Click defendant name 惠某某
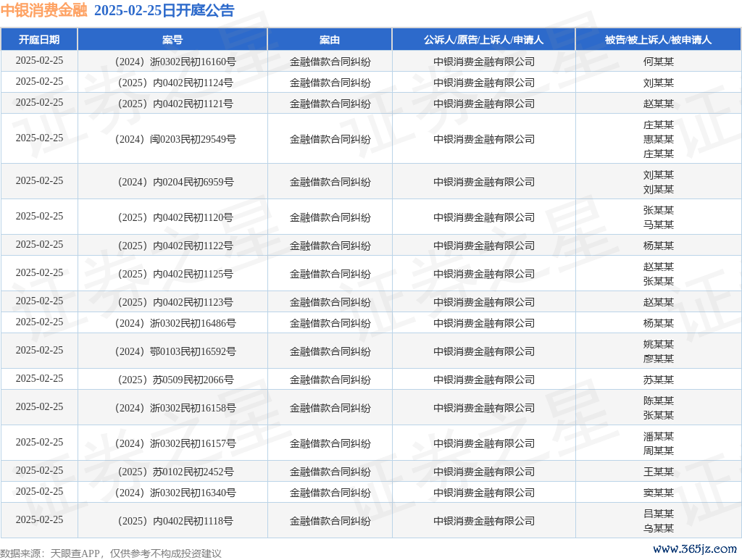 [x=658, y=139]
